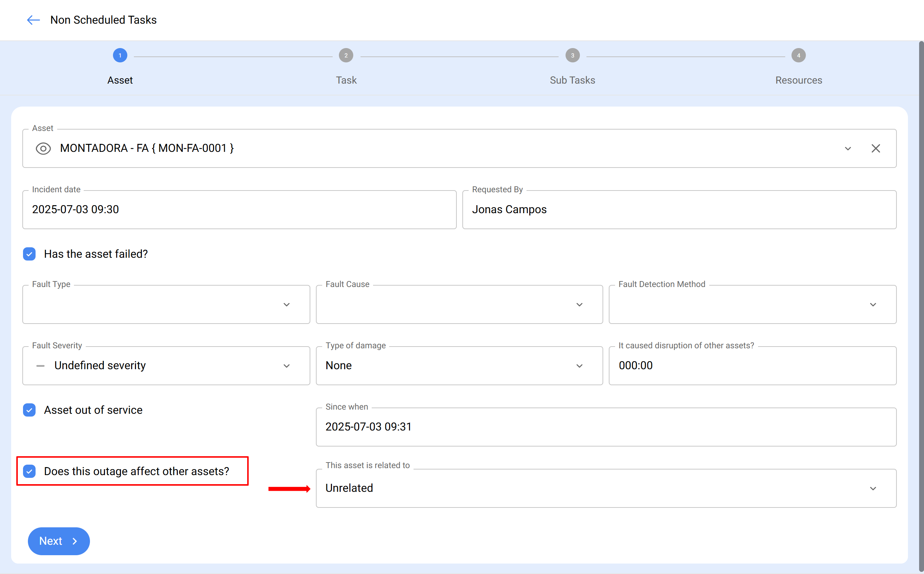Click the back arrow icon
The width and height of the screenshot is (924, 574).
tap(33, 20)
